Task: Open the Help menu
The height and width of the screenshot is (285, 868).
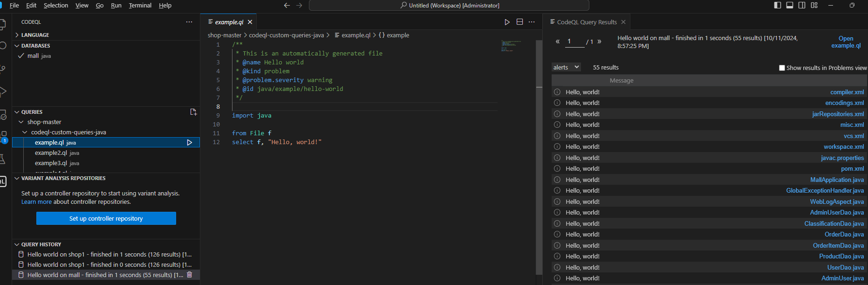Action: pos(165,6)
